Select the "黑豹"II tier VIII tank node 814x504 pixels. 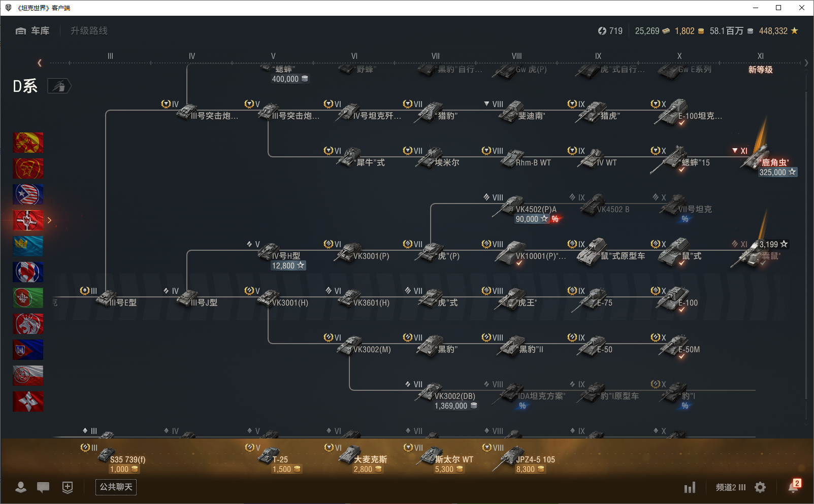click(514, 346)
